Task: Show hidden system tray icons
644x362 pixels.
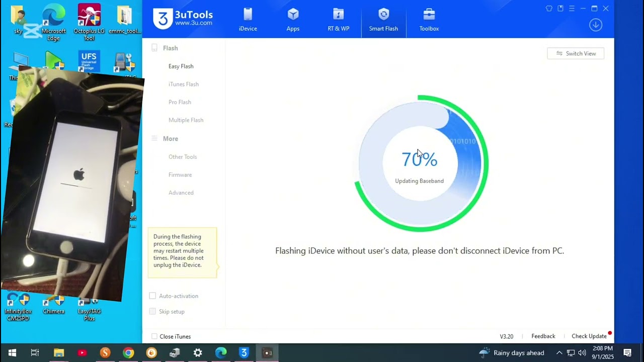Action: point(559,353)
